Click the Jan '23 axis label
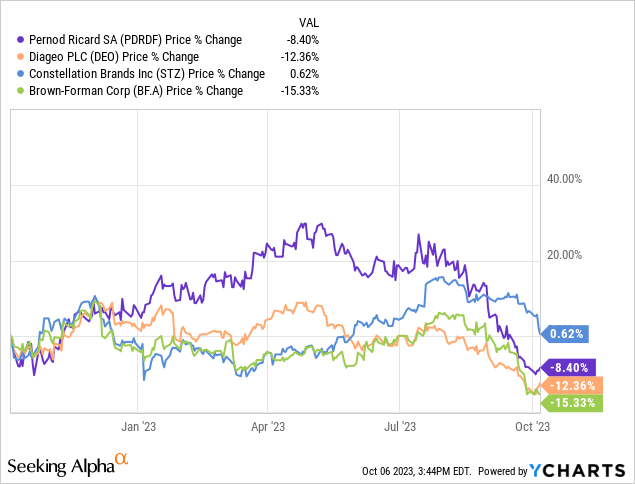This screenshot has height=484, width=635. [x=137, y=427]
